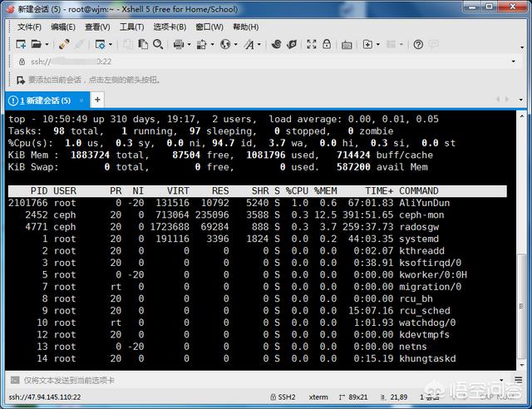Toggle the full screen icon
Screen dimensions: 532x409
tap(312, 44)
